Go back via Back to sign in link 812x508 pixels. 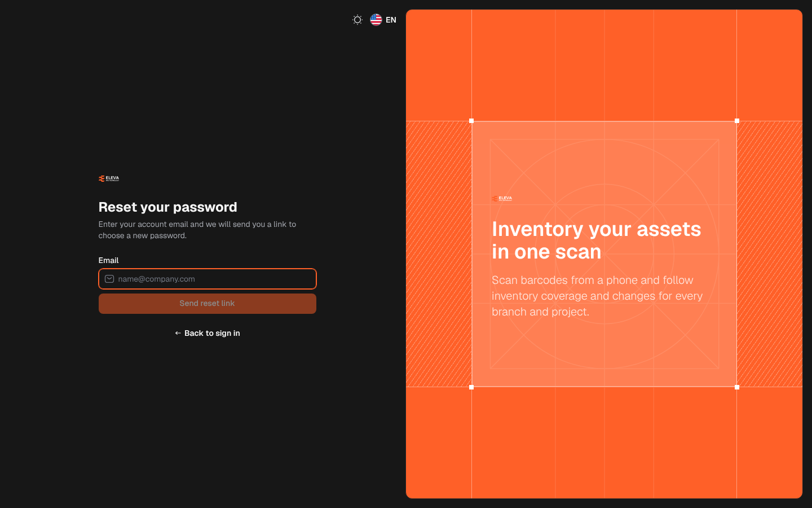208,333
